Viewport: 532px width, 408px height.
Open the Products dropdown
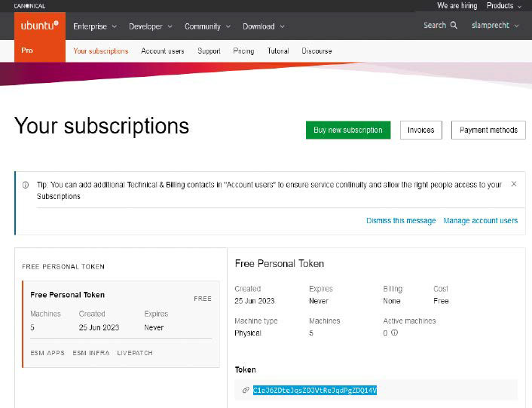point(504,5)
